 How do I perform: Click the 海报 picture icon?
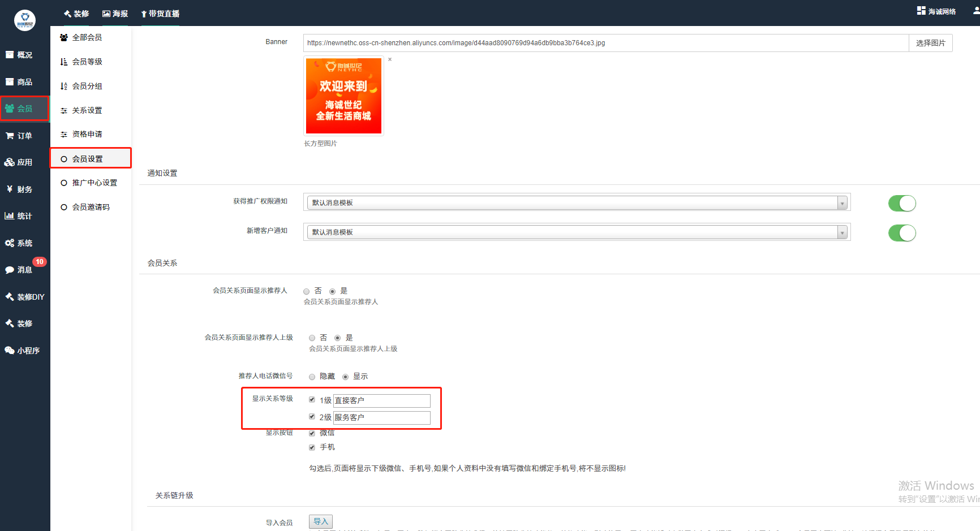(x=106, y=14)
